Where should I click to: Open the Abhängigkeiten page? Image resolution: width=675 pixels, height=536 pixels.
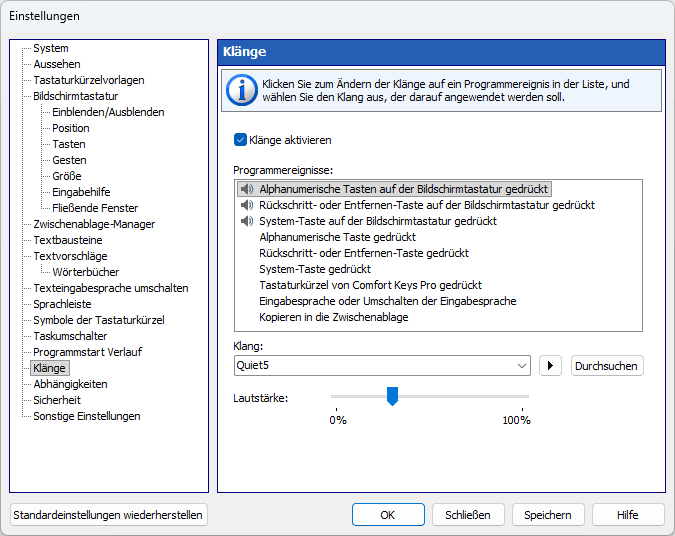tap(70, 384)
